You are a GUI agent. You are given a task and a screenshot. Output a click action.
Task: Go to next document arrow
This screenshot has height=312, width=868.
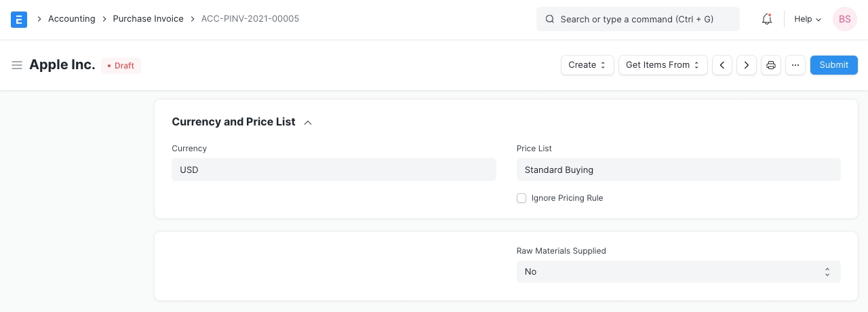click(x=747, y=65)
